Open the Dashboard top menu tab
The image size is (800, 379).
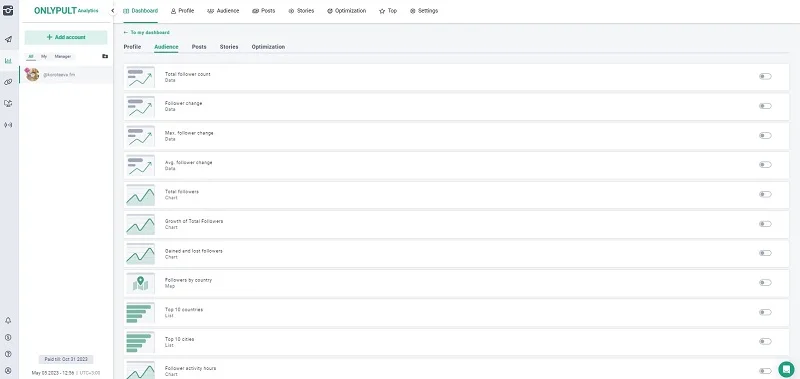click(140, 11)
